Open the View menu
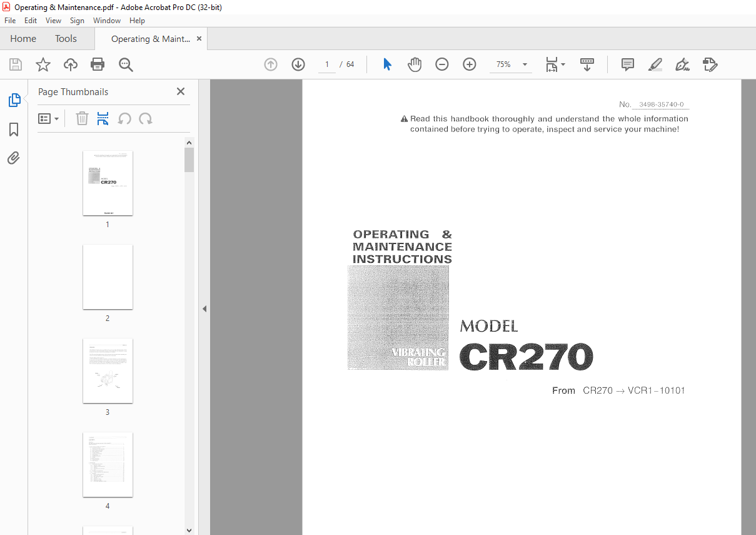This screenshot has width=756, height=535. click(53, 21)
